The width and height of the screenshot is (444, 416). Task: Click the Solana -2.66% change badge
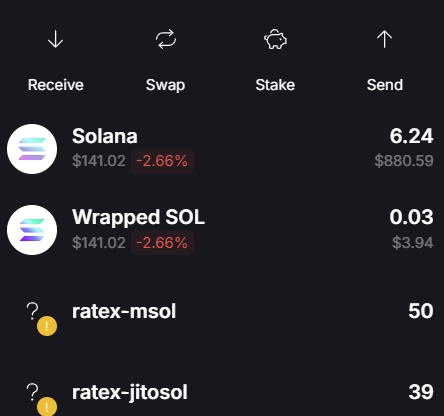click(162, 161)
